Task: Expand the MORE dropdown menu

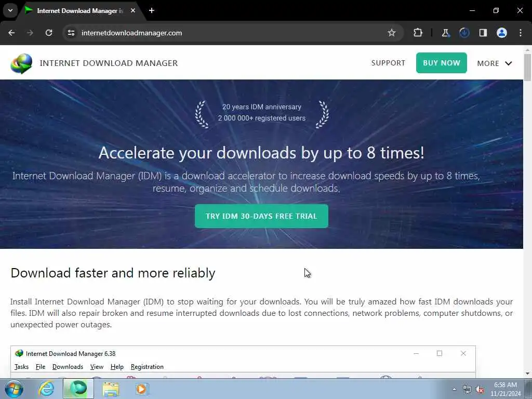Action: coord(495,63)
